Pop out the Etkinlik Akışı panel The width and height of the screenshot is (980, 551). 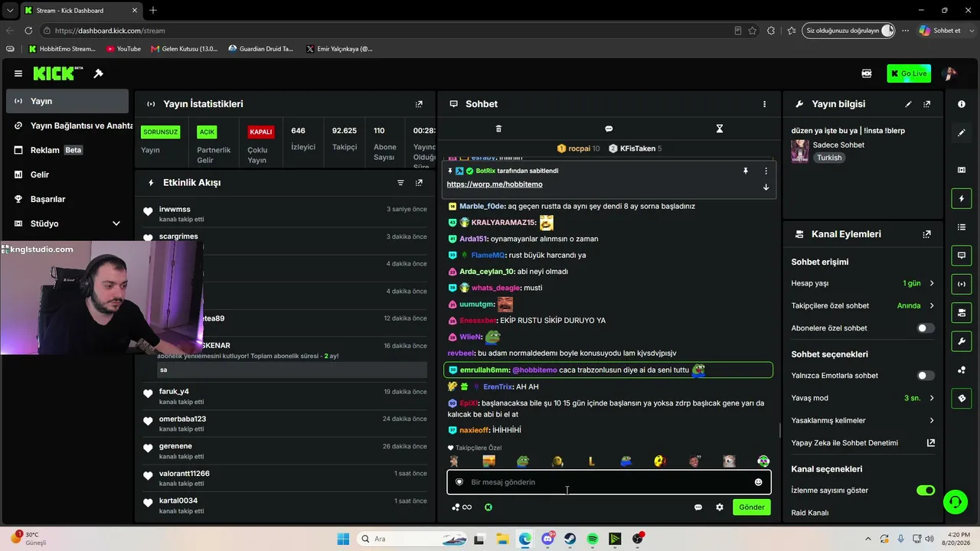point(419,183)
